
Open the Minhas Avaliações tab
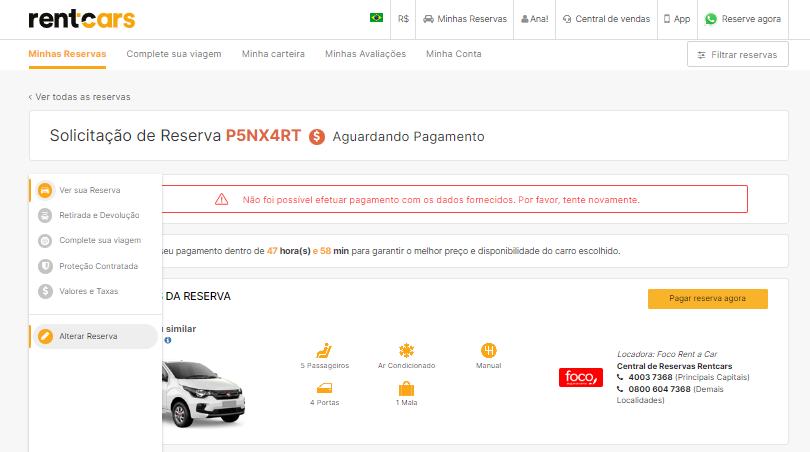365,54
